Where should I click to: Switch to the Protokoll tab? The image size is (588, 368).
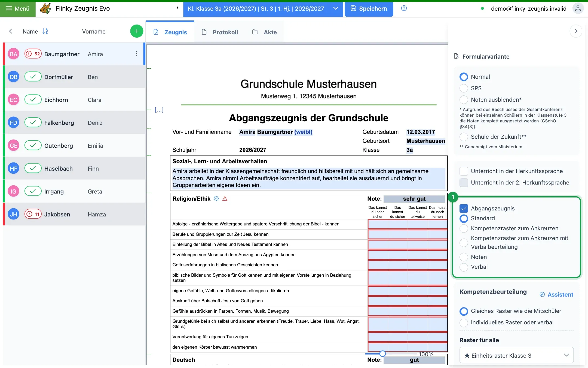click(x=220, y=32)
